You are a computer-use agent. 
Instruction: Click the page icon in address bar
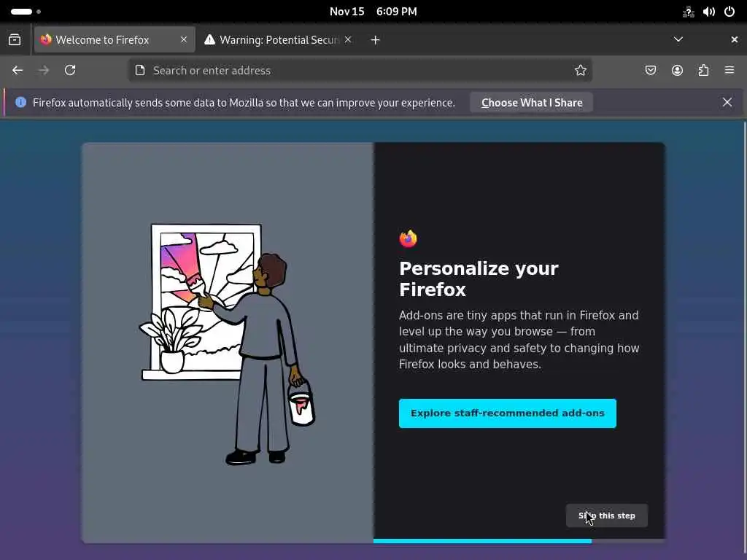[140, 71]
